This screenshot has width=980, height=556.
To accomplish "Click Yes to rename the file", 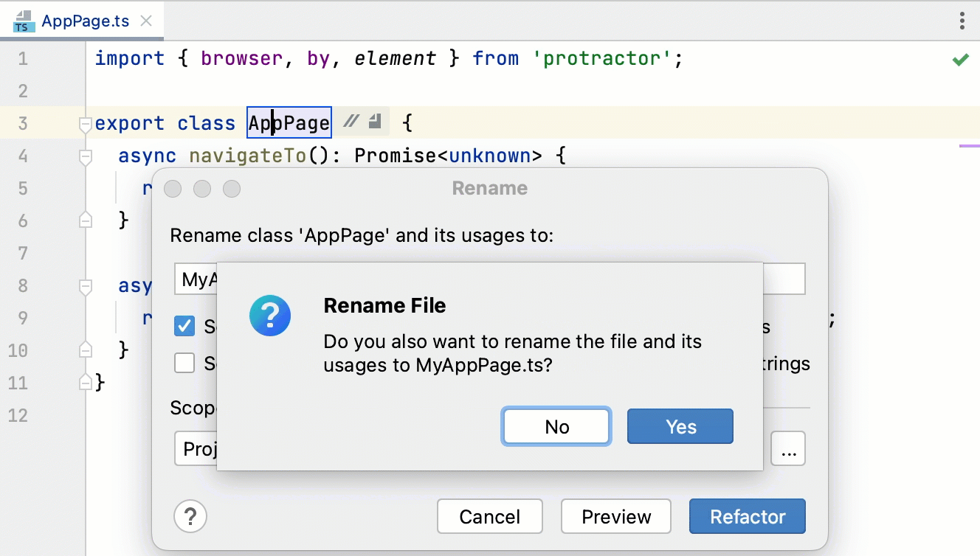I will pyautogui.click(x=680, y=427).
